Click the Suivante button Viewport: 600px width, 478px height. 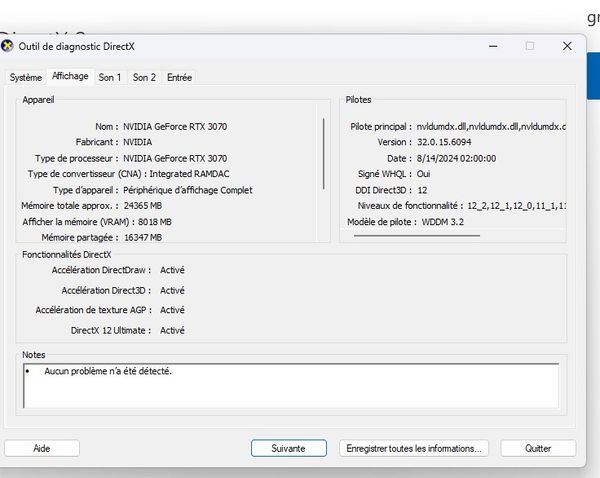pos(289,448)
